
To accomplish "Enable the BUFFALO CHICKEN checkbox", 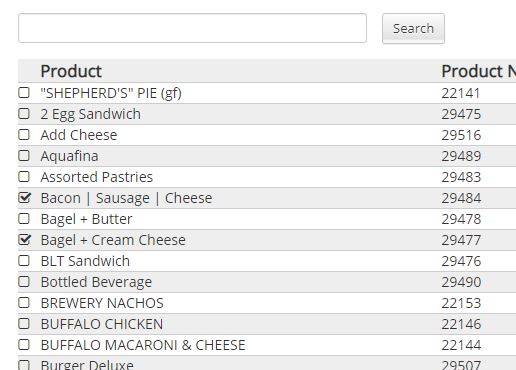I will pyautogui.click(x=24, y=323).
